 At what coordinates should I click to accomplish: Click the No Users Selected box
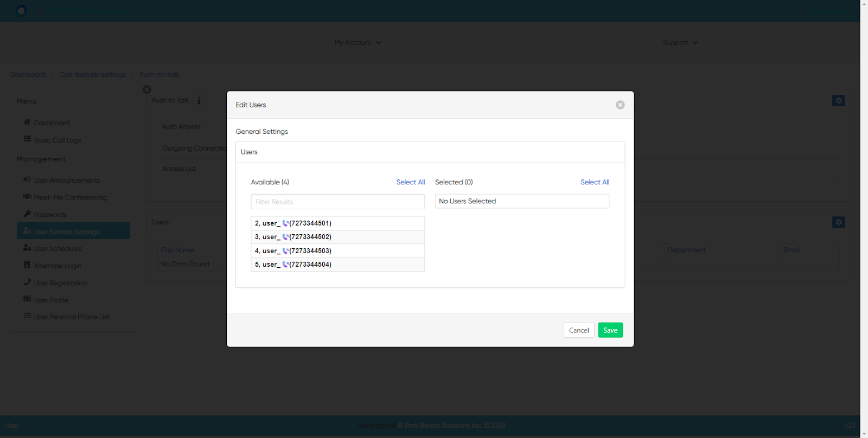pos(522,201)
